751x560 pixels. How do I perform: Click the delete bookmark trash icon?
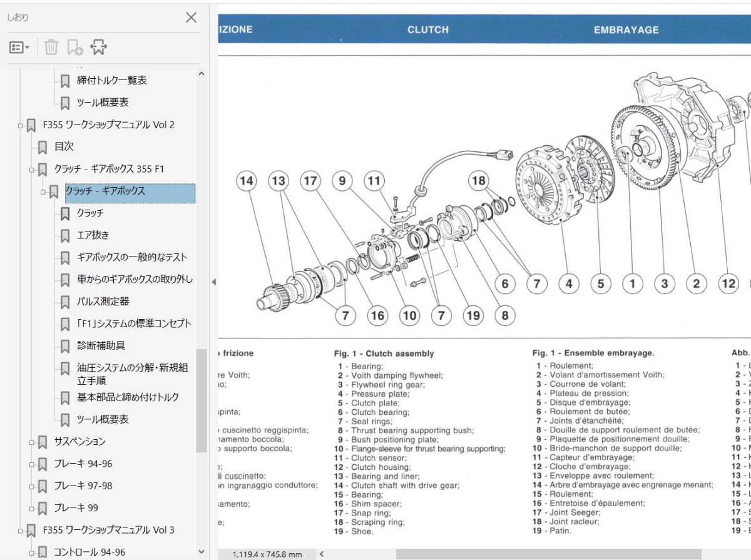point(51,47)
